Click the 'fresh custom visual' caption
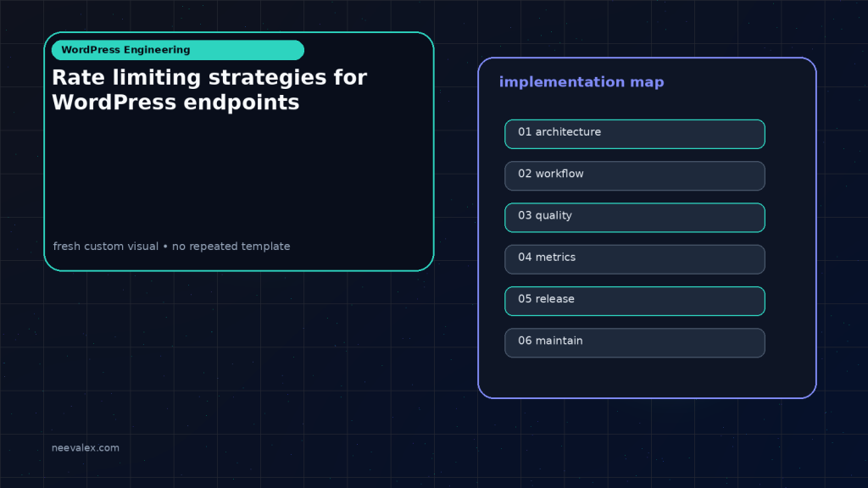The width and height of the screenshot is (868, 488). click(171, 247)
